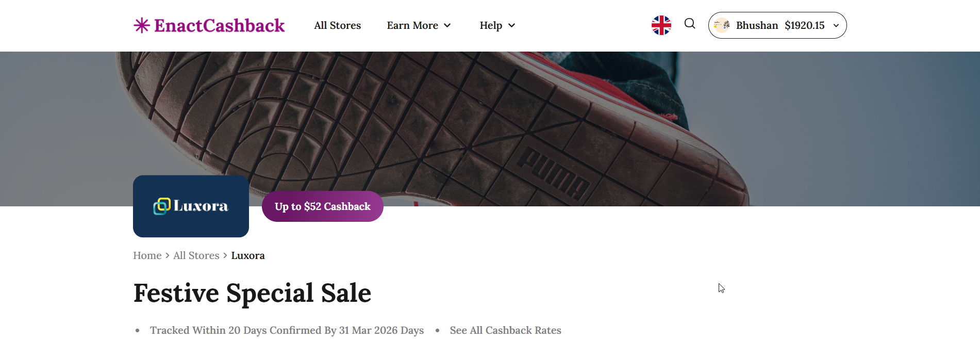Image resolution: width=980 pixels, height=357 pixels.
Task: Expand the Earn More chevron
Action: pyautogui.click(x=447, y=26)
